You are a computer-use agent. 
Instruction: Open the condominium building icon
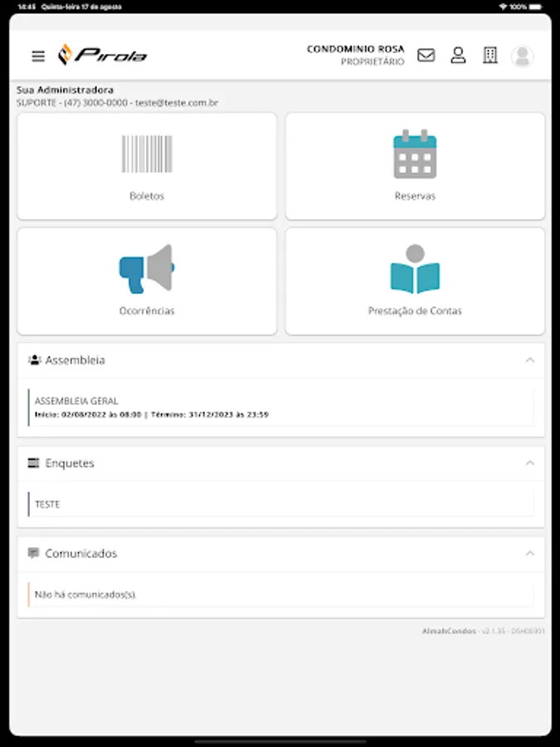(x=490, y=56)
